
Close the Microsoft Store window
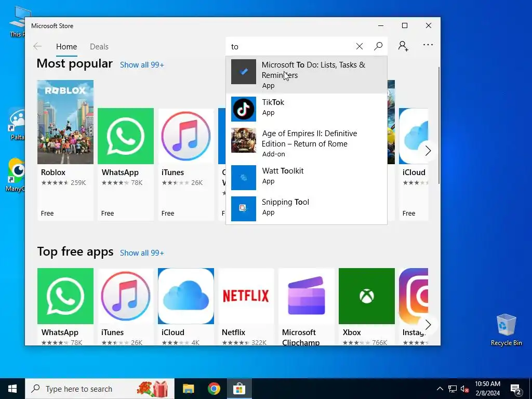tap(429, 26)
